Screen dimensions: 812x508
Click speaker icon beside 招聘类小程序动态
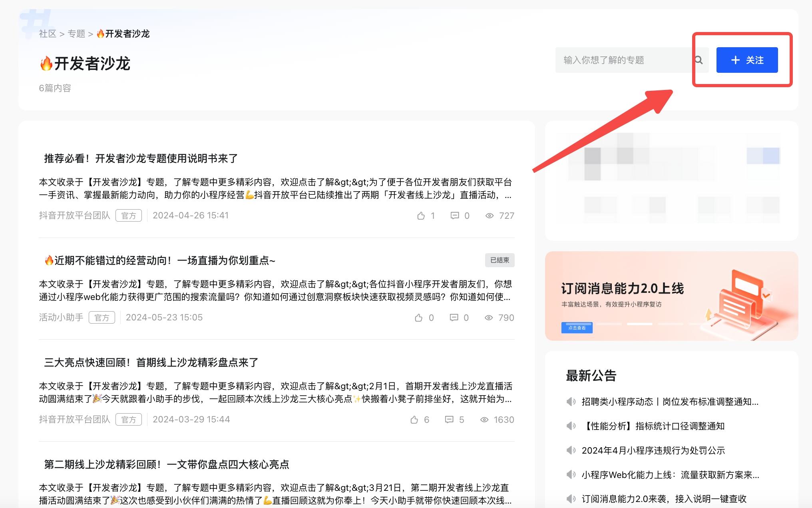(x=571, y=402)
